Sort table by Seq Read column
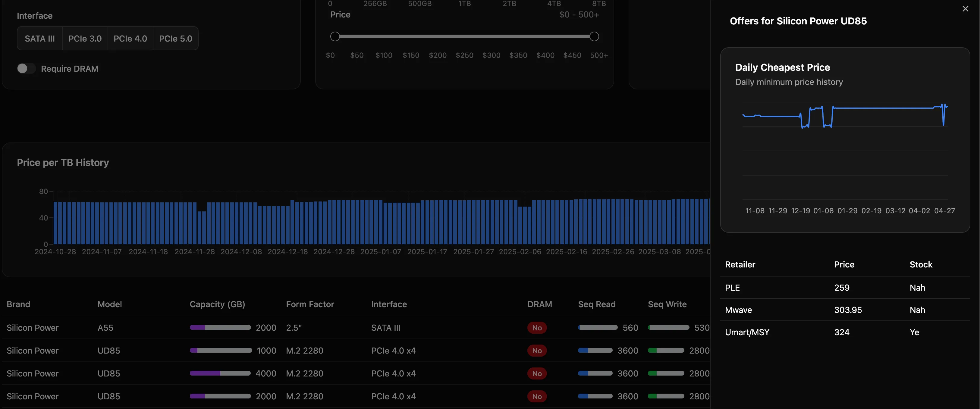This screenshot has width=980, height=409. click(x=596, y=304)
